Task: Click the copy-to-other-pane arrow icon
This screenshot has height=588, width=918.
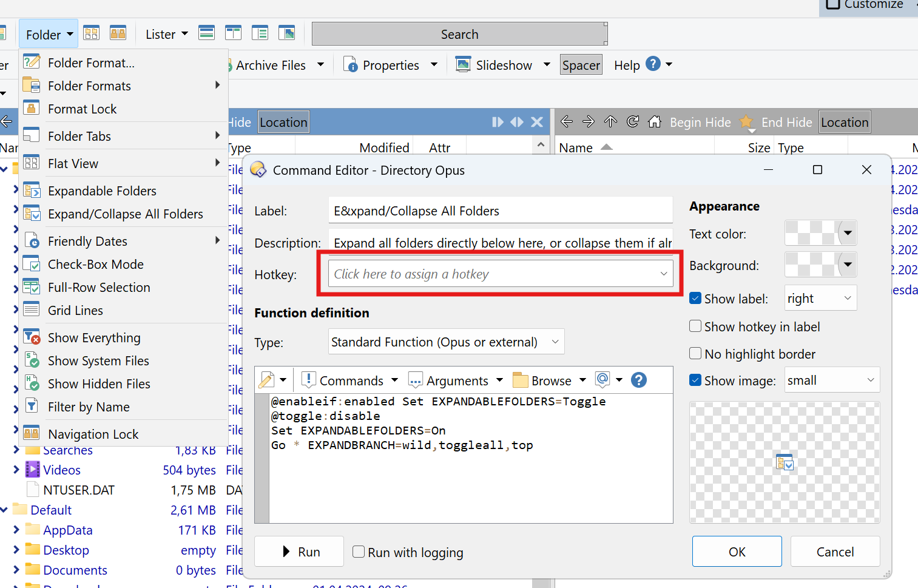Action: point(498,122)
